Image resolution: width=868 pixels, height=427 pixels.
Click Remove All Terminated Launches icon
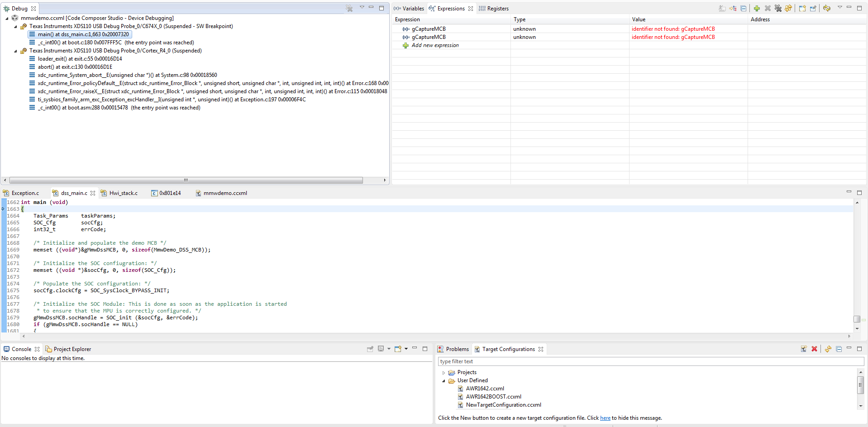coord(349,8)
